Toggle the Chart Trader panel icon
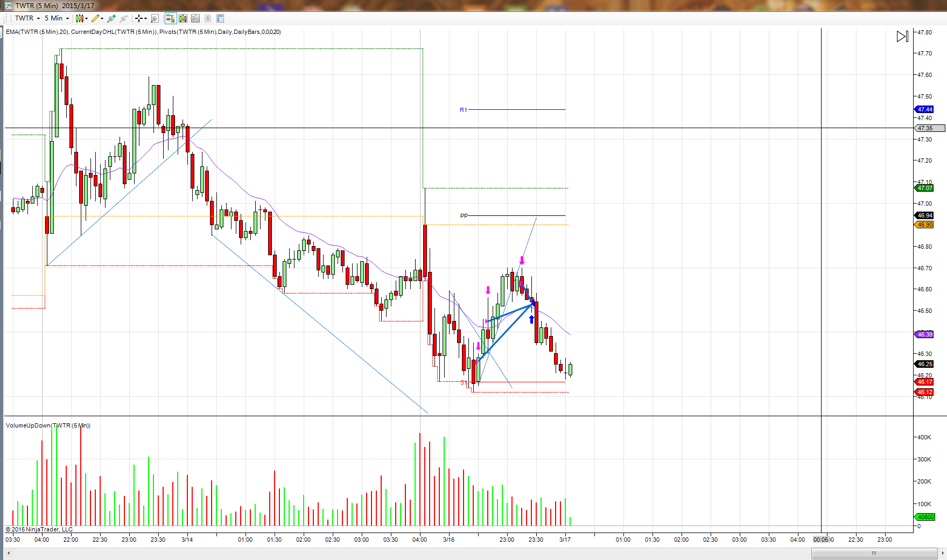Screen dimensions: 947x560 click(x=170, y=18)
